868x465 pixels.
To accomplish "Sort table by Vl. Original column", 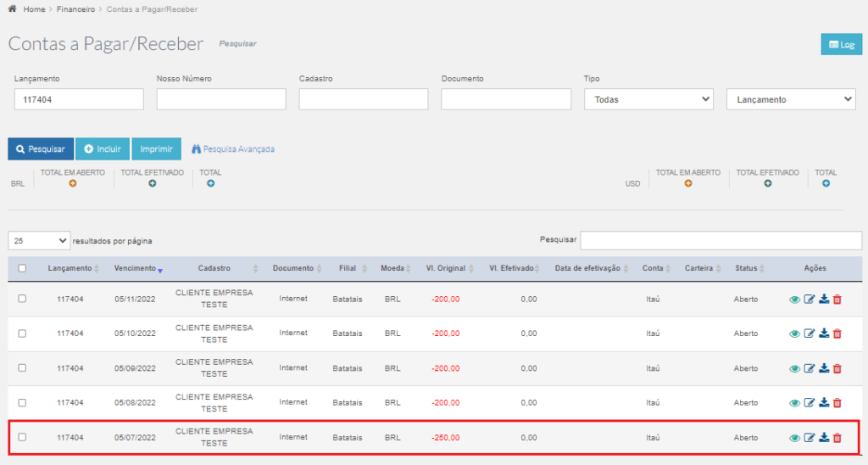I will [449, 268].
